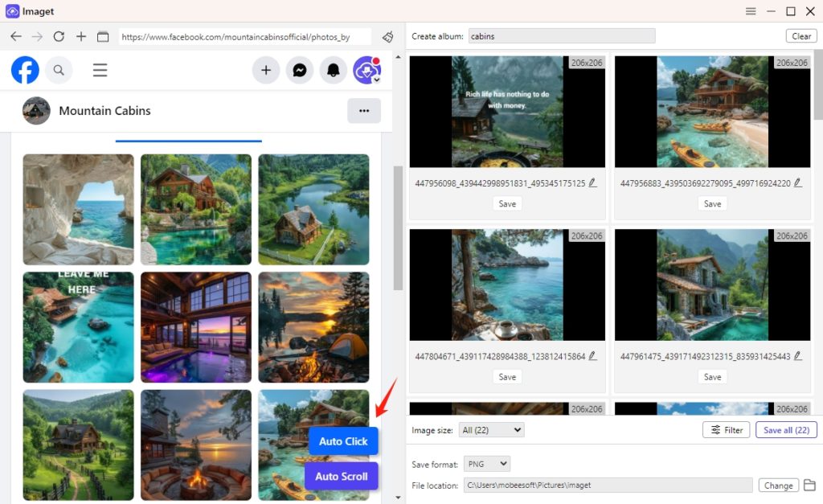Open a new tab using the plus icon
The image size is (823, 504).
click(x=80, y=36)
